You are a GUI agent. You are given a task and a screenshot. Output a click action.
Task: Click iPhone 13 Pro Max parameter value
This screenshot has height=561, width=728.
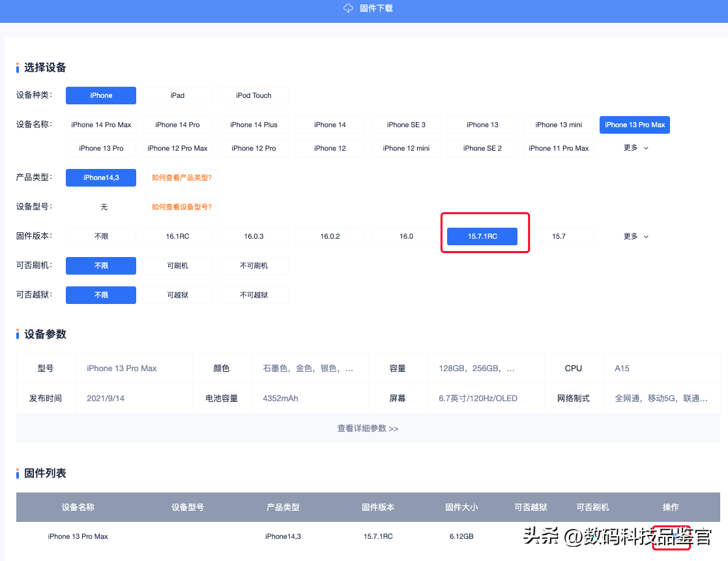click(x=122, y=368)
